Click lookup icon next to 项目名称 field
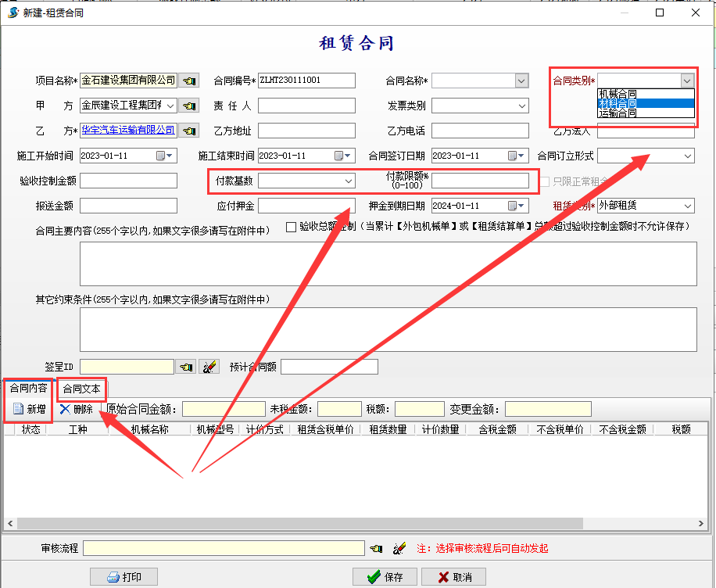716x588 pixels. (x=189, y=81)
